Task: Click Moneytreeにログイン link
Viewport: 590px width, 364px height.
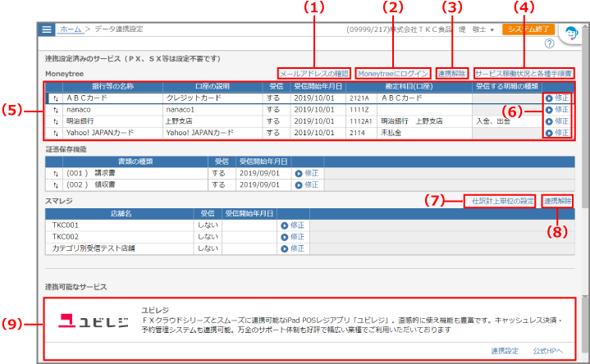Action: (393, 74)
